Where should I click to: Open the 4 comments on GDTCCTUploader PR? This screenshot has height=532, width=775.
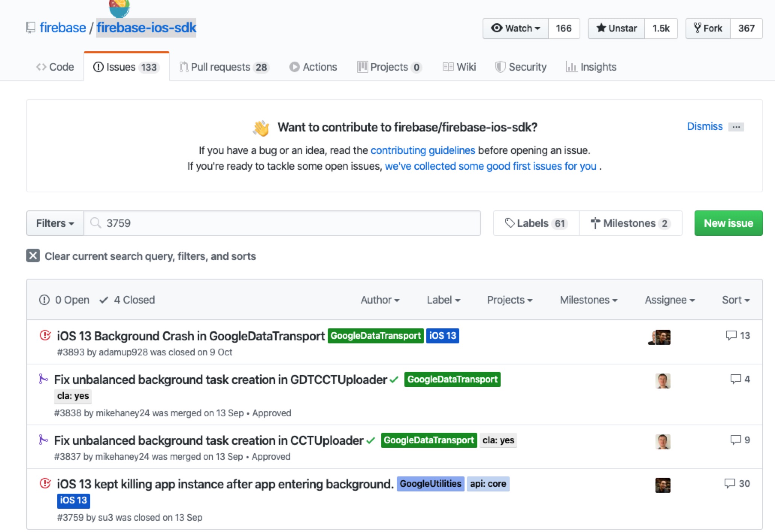pyautogui.click(x=740, y=379)
